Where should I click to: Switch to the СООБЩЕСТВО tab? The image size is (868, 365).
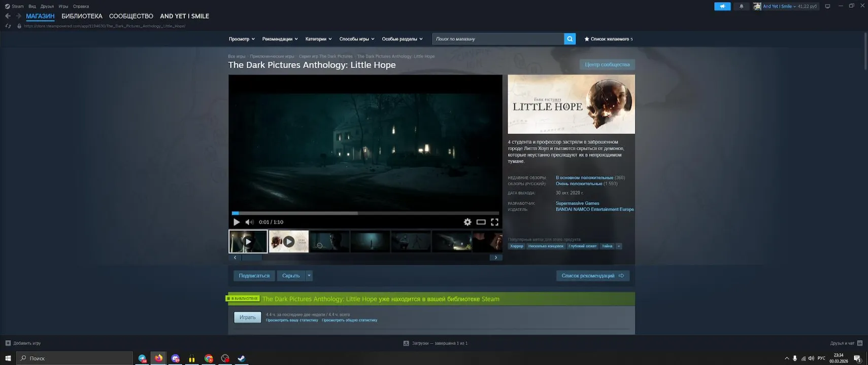131,16
